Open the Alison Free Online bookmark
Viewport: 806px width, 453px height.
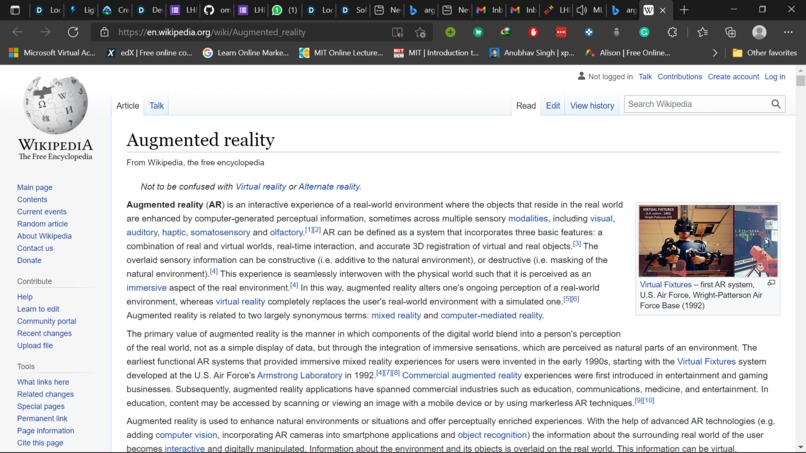pos(628,52)
